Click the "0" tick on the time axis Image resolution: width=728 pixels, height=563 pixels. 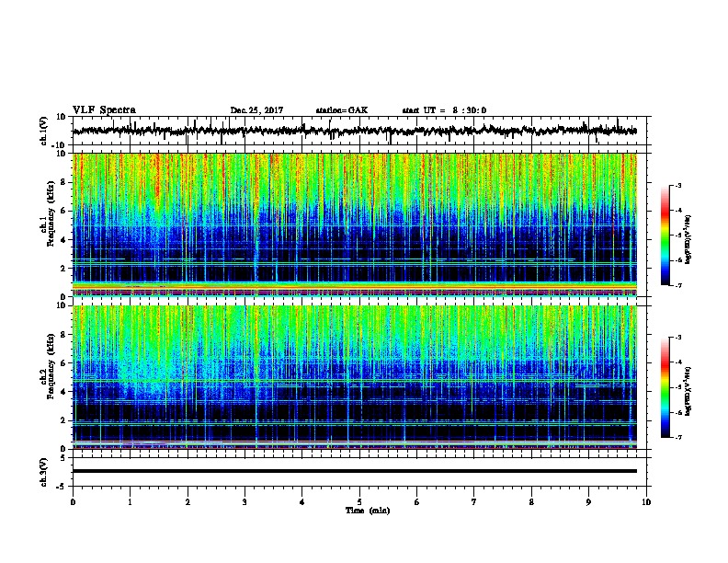(x=73, y=502)
